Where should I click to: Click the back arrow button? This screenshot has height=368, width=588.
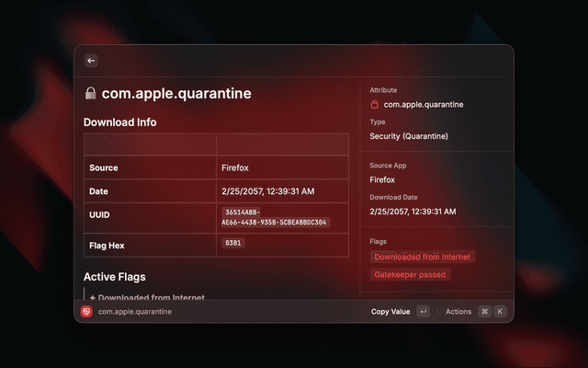pyautogui.click(x=91, y=61)
